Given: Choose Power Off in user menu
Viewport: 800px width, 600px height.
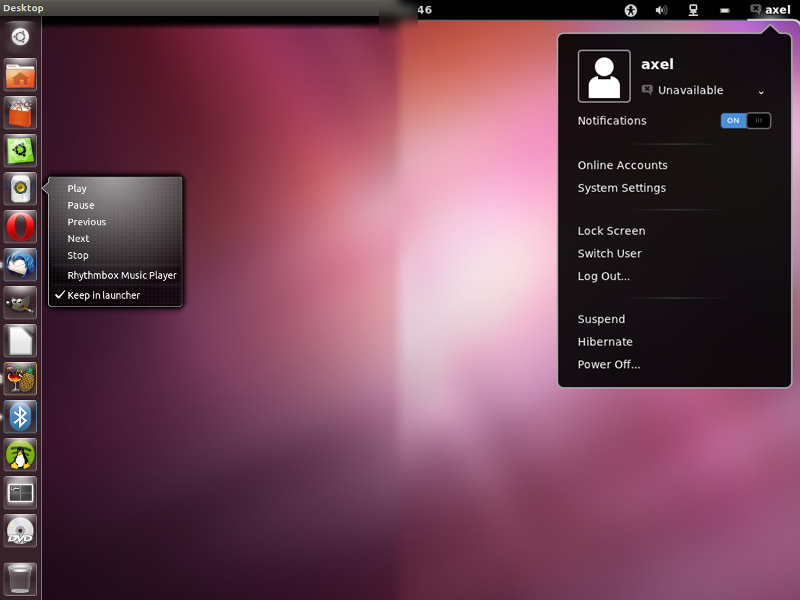Looking at the screenshot, I should pos(608,364).
